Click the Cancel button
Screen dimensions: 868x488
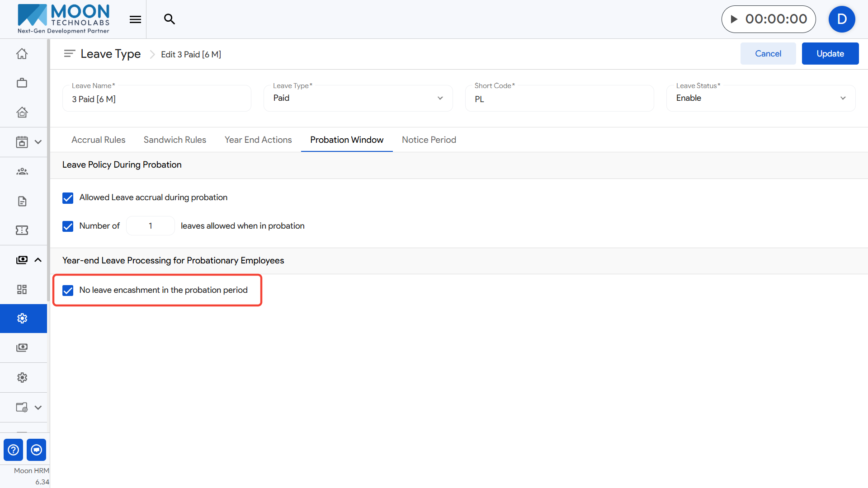tap(768, 54)
